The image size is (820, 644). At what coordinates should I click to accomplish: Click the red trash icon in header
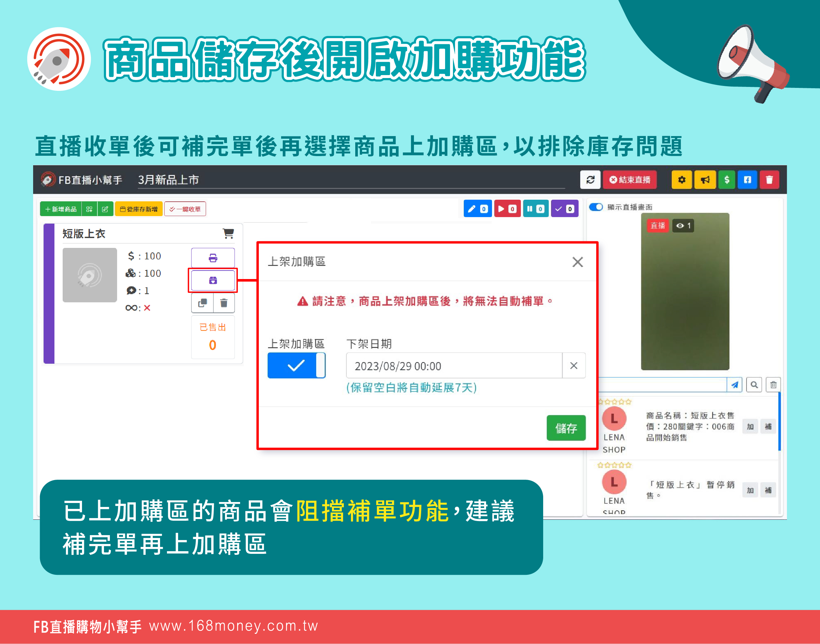click(769, 180)
